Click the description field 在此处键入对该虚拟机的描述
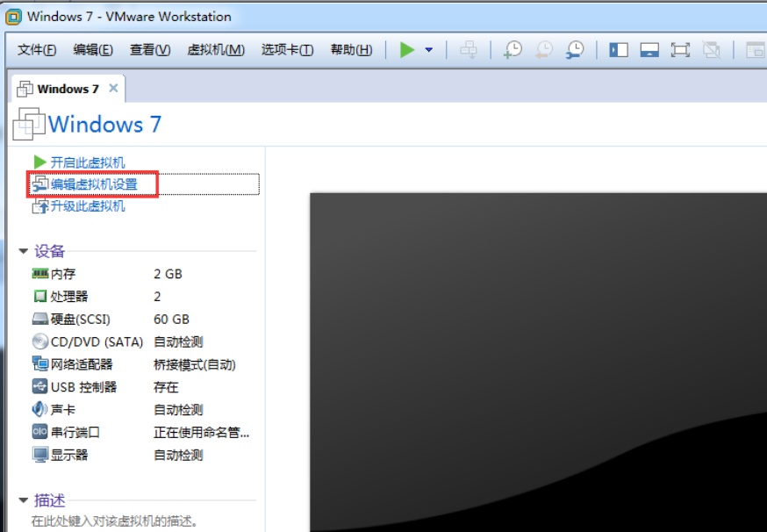767x532 pixels. [x=114, y=521]
